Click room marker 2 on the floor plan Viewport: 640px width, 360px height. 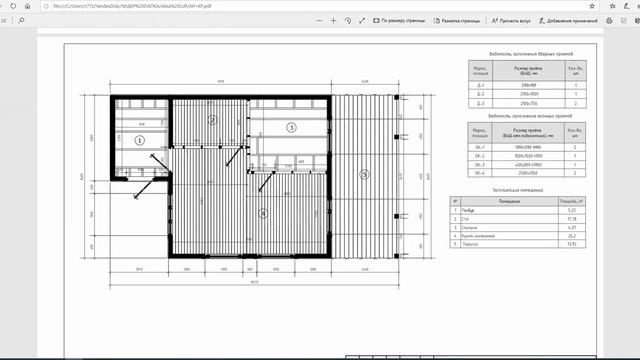point(212,120)
